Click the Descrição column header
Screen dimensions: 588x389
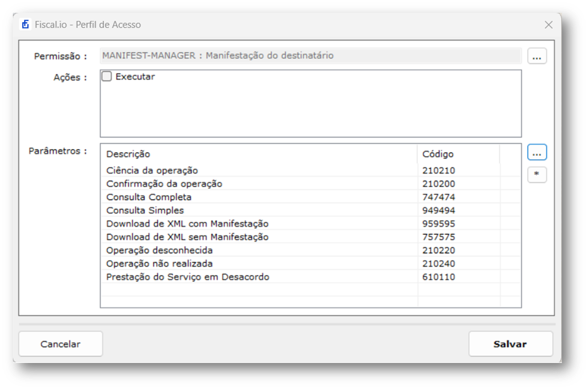click(259, 154)
